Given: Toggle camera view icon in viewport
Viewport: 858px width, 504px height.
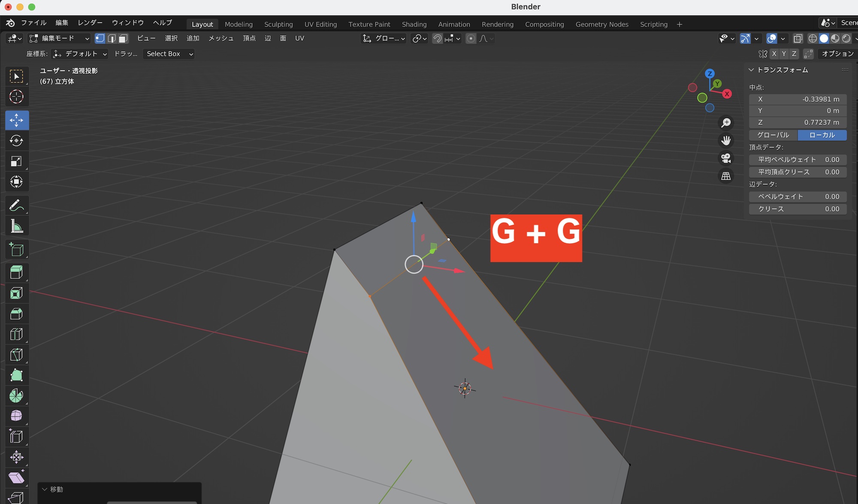Looking at the screenshot, I should click(726, 158).
